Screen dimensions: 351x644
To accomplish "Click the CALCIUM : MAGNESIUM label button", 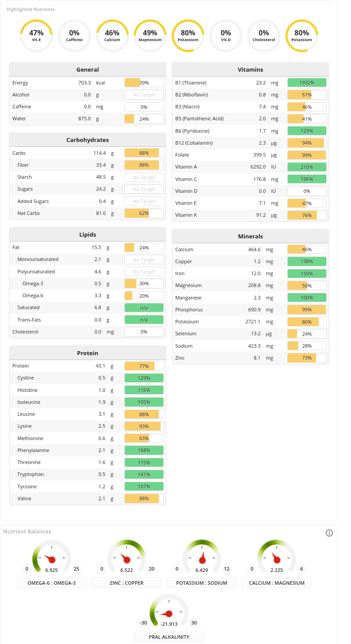I will (276, 583).
